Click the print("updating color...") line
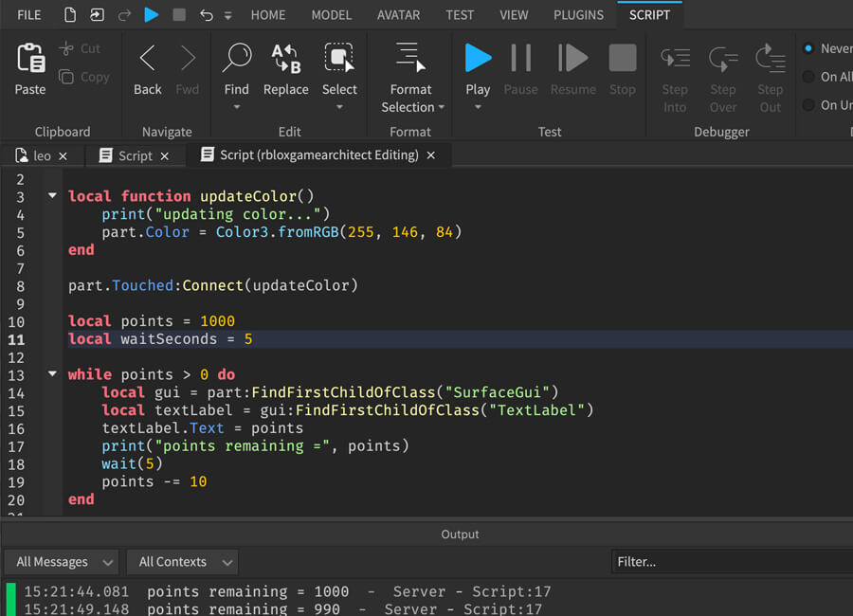Image resolution: width=853 pixels, height=616 pixels. [215, 214]
